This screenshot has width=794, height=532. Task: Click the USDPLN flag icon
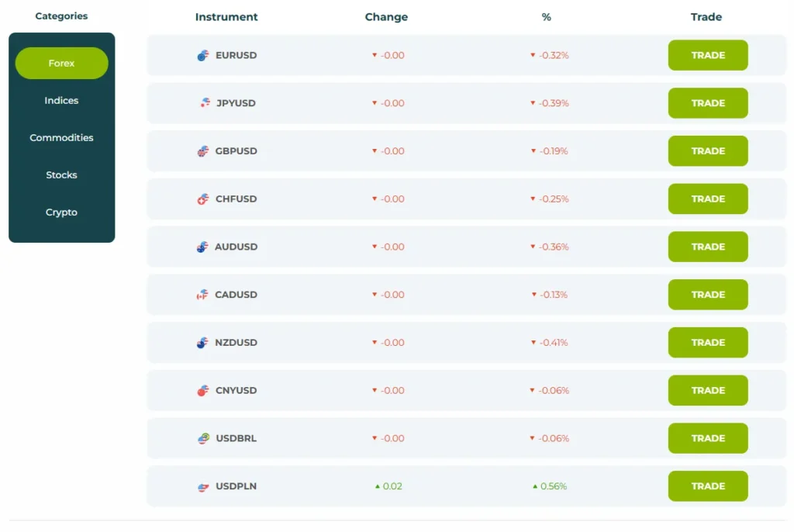[x=203, y=486]
